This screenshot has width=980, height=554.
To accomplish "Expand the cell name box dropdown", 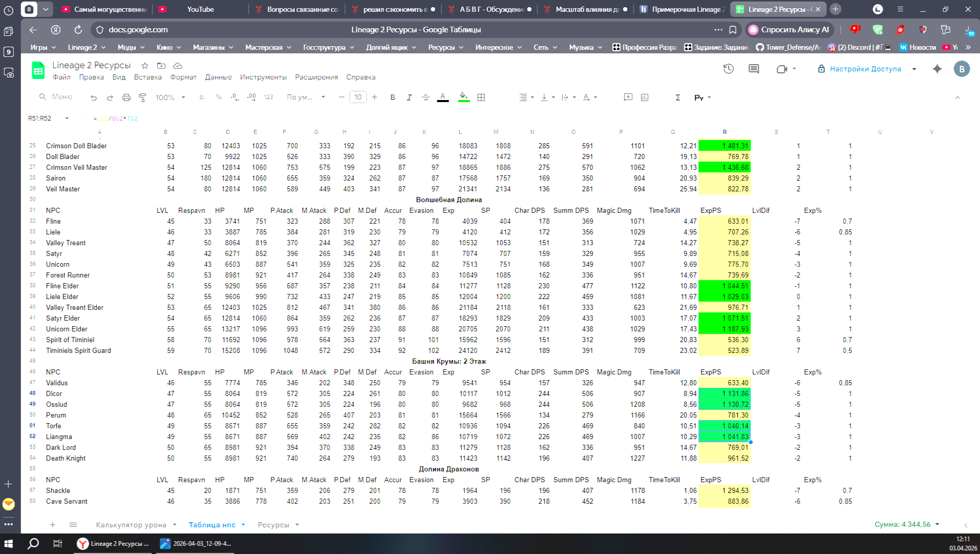I will point(67,118).
